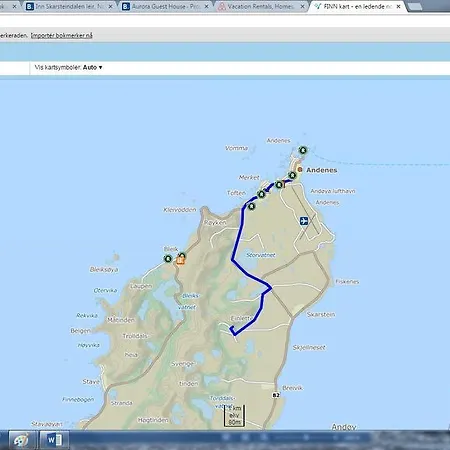Screen dimensions: 450x450
Task: Click the airport icon on the map
Action: tap(304, 221)
